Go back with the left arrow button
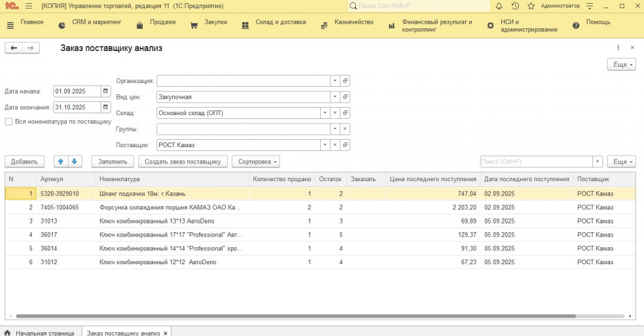Image resolution: width=644 pixels, height=336 pixels. coord(14,48)
